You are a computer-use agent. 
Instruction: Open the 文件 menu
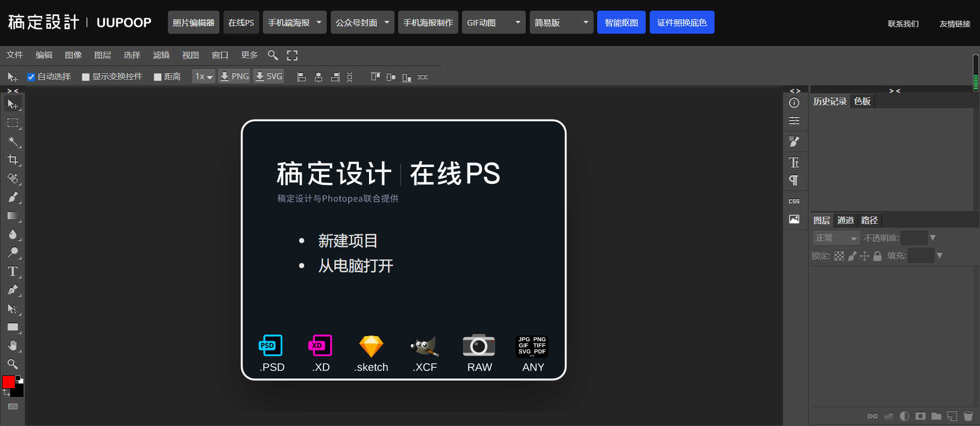pyautogui.click(x=14, y=55)
